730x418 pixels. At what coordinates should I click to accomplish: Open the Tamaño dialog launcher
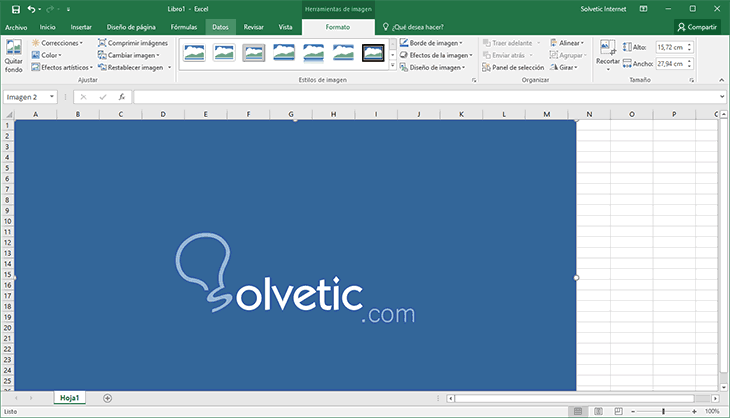(x=692, y=80)
